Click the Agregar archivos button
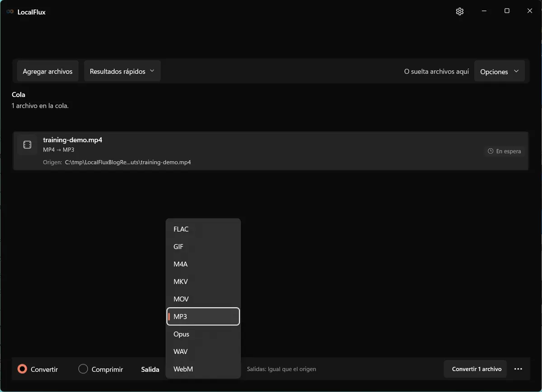 [x=47, y=71]
